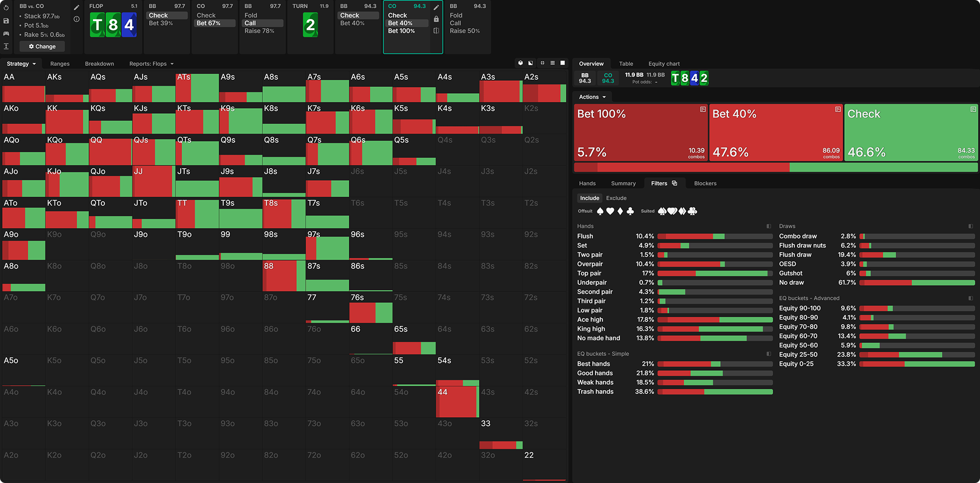Click the lock icon on the CO node
Screen dimensions: 980x483
(436, 19)
